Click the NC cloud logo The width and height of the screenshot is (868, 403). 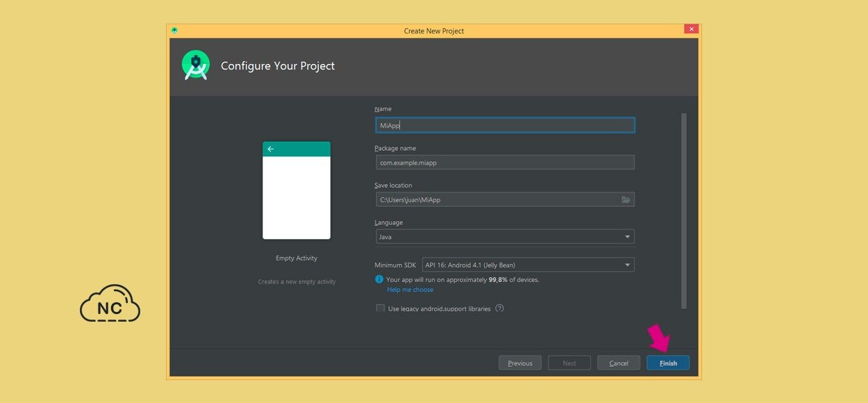click(110, 304)
